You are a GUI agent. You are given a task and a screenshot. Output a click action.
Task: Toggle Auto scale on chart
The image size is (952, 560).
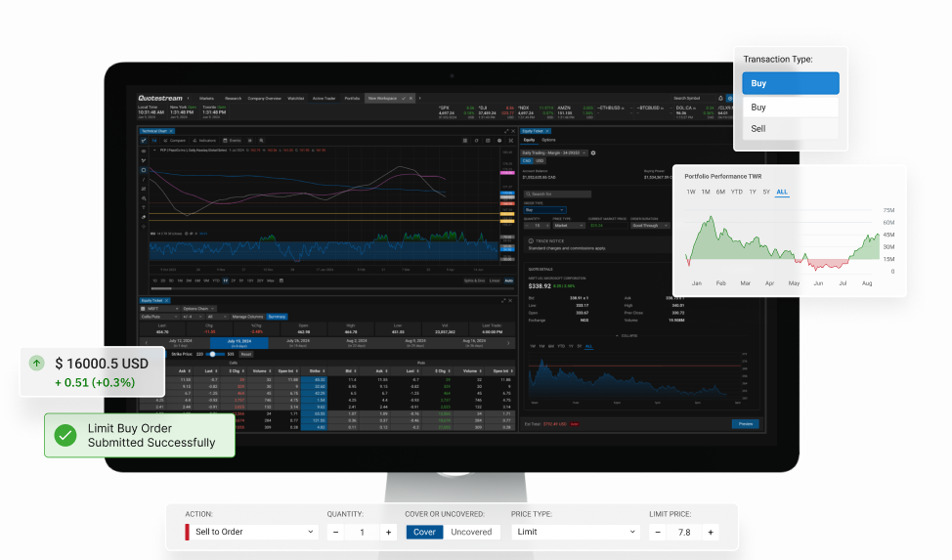(509, 280)
